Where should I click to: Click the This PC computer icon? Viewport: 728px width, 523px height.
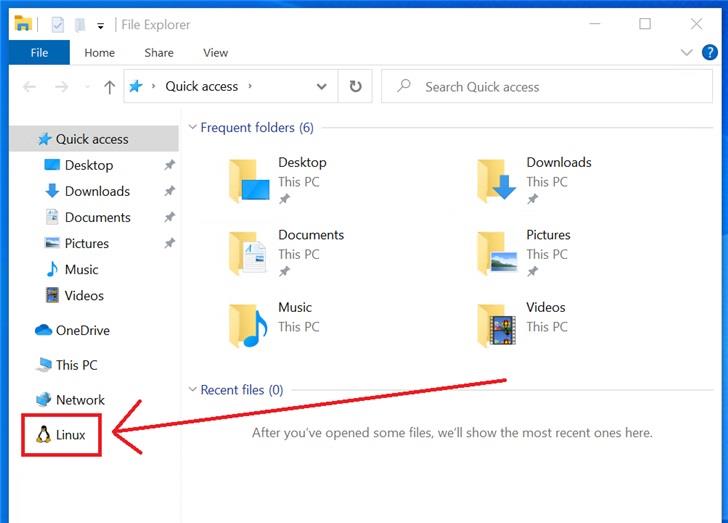(44, 365)
